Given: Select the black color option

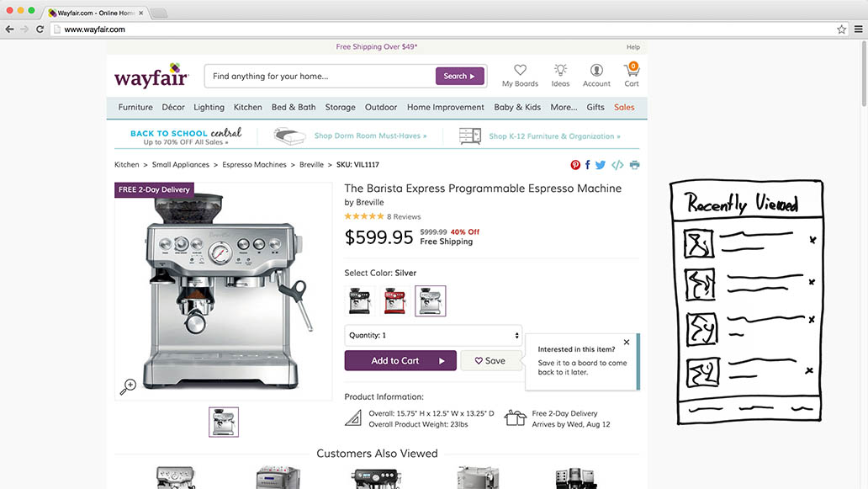Looking at the screenshot, I should pyautogui.click(x=360, y=300).
